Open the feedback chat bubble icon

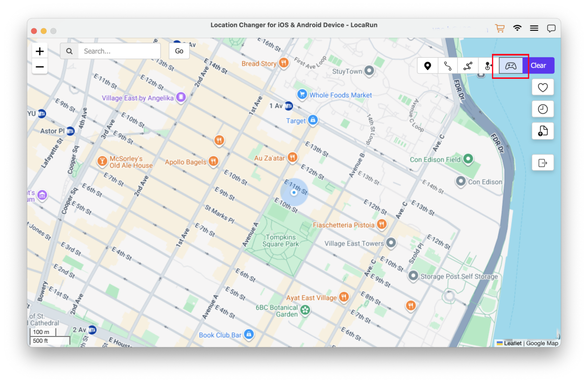[x=551, y=28]
